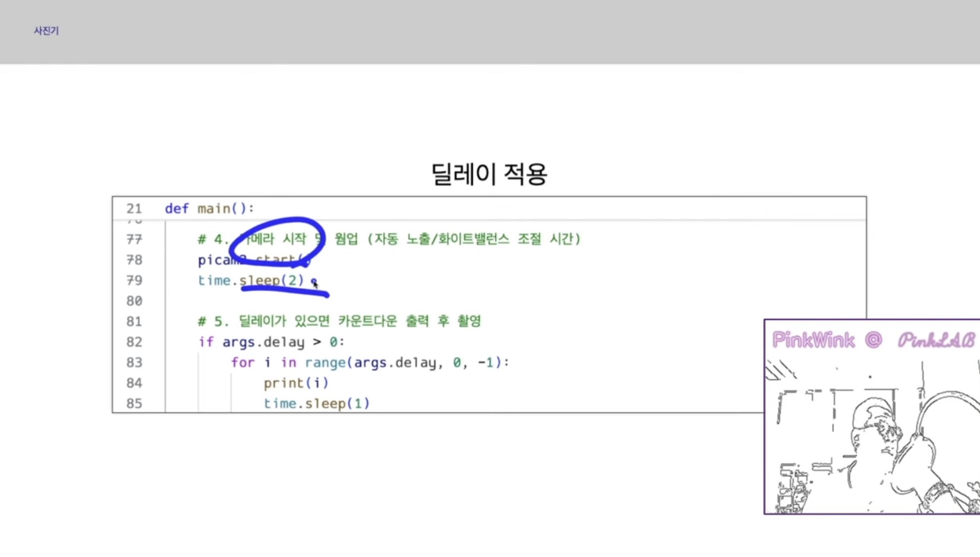Screen dimensions: 980x557
Task: Click the PinkLAB cursive logo text
Action: (x=936, y=340)
